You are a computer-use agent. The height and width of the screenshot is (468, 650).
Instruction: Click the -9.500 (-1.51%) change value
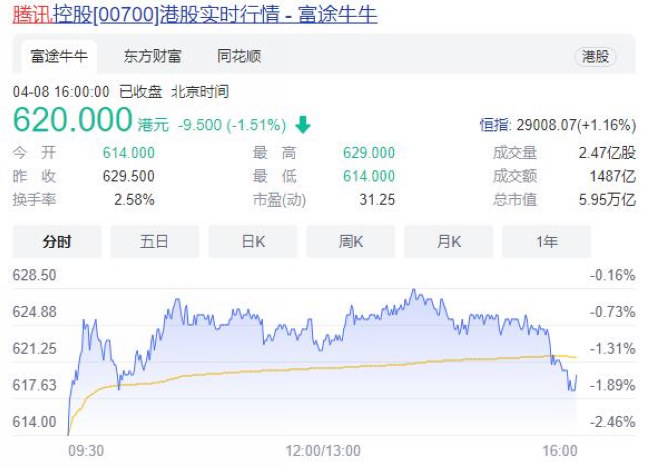pos(232,125)
